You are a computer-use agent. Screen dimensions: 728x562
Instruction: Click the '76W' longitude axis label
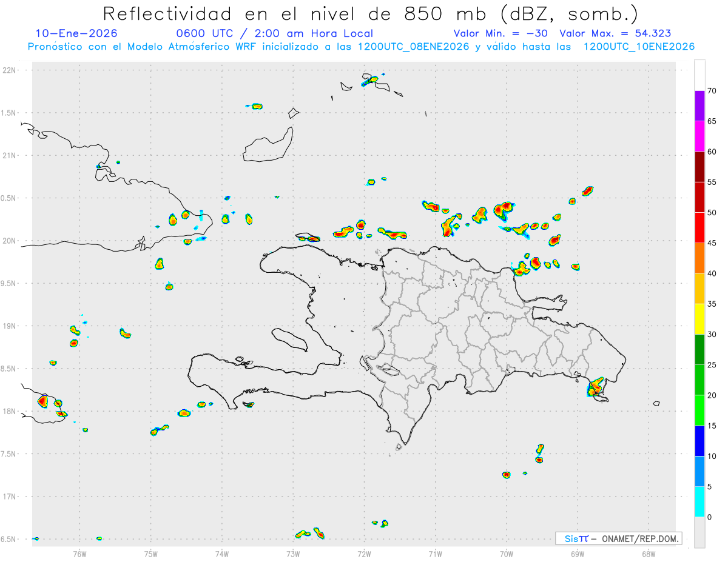click(79, 554)
